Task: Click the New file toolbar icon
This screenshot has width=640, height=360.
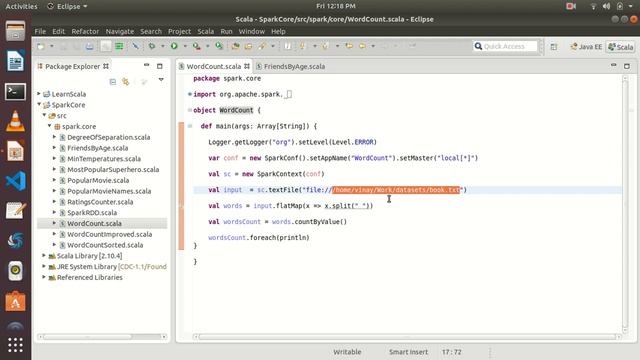Action: click(x=41, y=46)
